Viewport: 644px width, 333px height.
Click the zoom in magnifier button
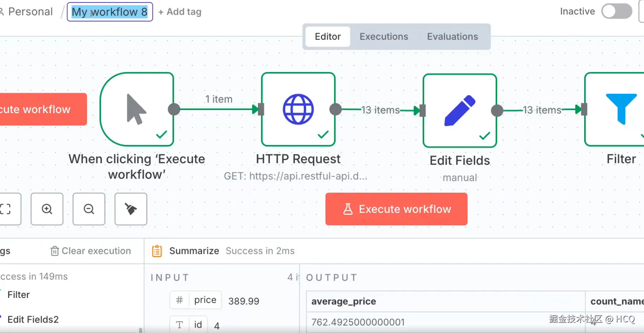click(47, 209)
